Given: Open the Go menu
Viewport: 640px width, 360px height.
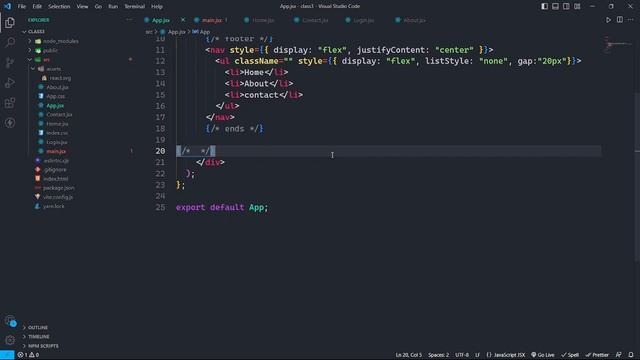Looking at the screenshot, I should 98,7.
